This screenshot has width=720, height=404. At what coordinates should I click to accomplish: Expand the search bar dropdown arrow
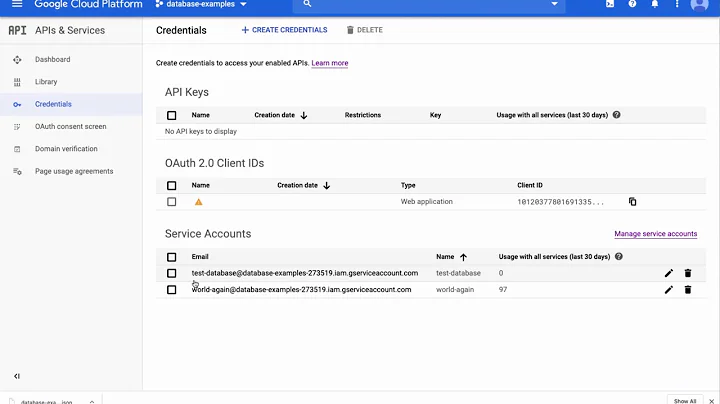(554, 4)
